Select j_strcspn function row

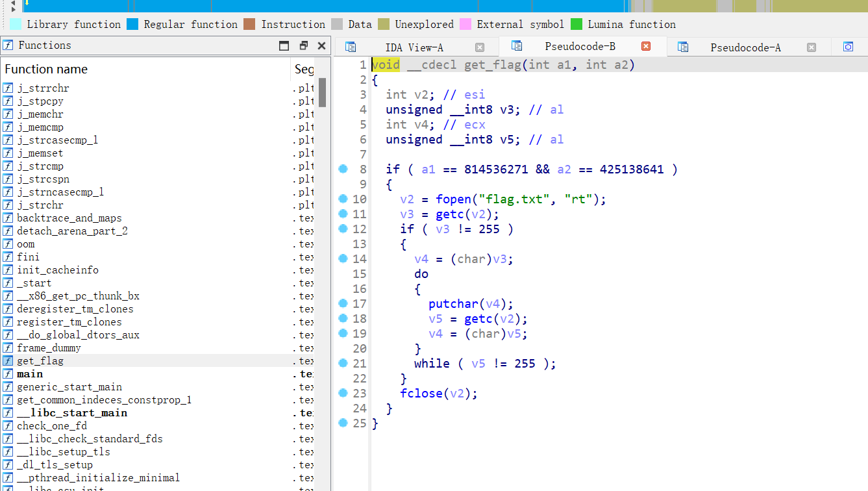(158, 179)
